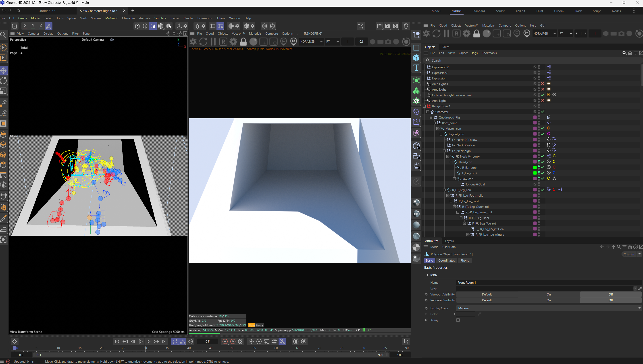
Task: Collapse the BengalTiger.1 hierarchy
Action: (424, 106)
